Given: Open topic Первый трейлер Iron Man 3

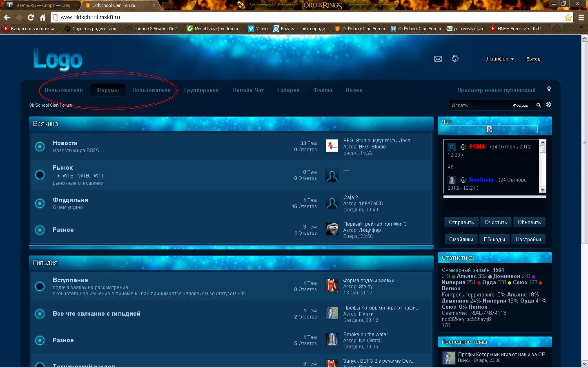Looking at the screenshot, I should 375,224.
